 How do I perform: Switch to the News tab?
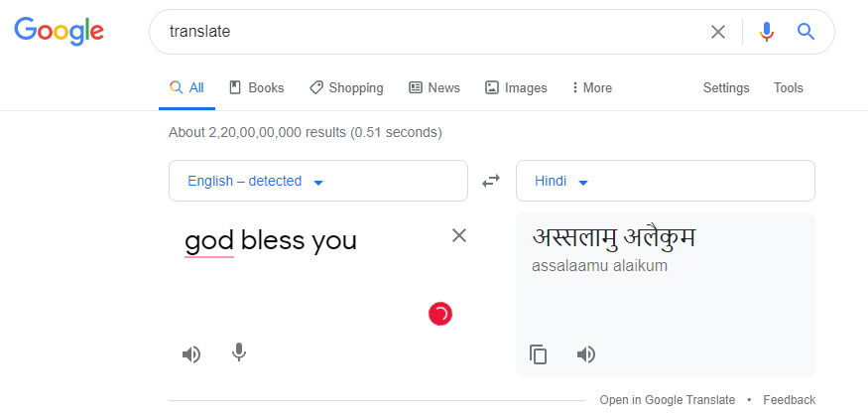coord(434,87)
